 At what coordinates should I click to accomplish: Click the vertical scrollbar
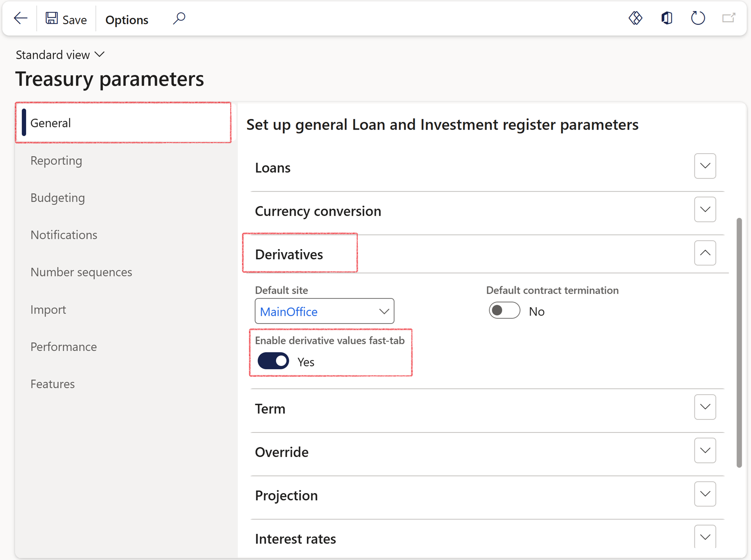coord(739,343)
